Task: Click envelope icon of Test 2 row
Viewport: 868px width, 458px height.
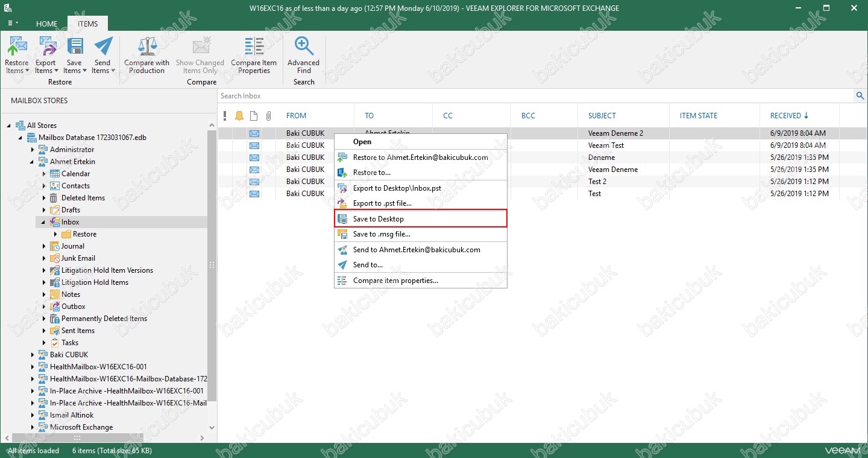Action: point(254,182)
